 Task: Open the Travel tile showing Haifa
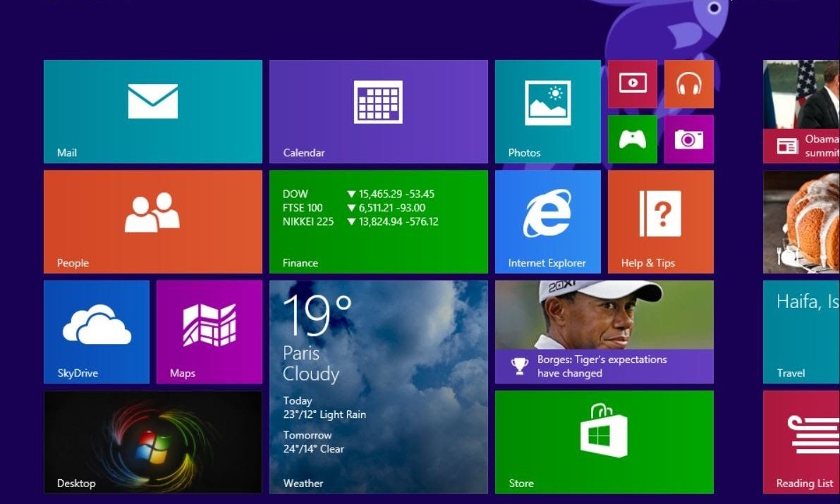click(801, 332)
